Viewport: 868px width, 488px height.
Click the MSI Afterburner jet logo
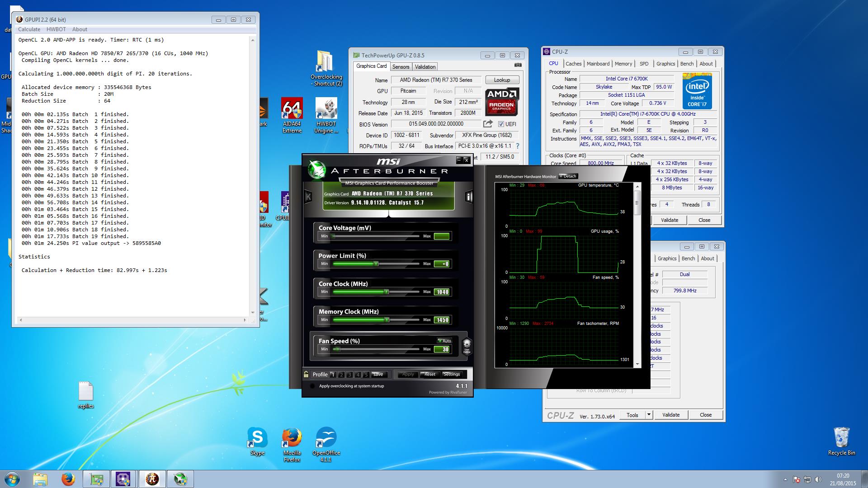point(316,170)
